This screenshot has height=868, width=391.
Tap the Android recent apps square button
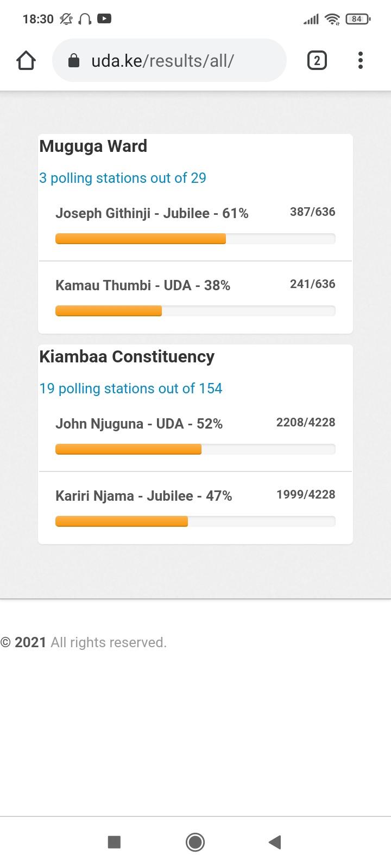(x=114, y=842)
